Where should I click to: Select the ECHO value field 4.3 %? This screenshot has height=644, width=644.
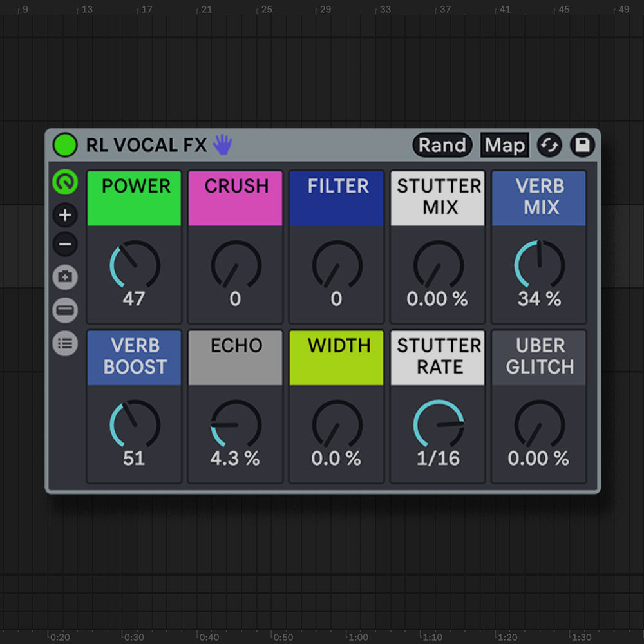(x=235, y=459)
